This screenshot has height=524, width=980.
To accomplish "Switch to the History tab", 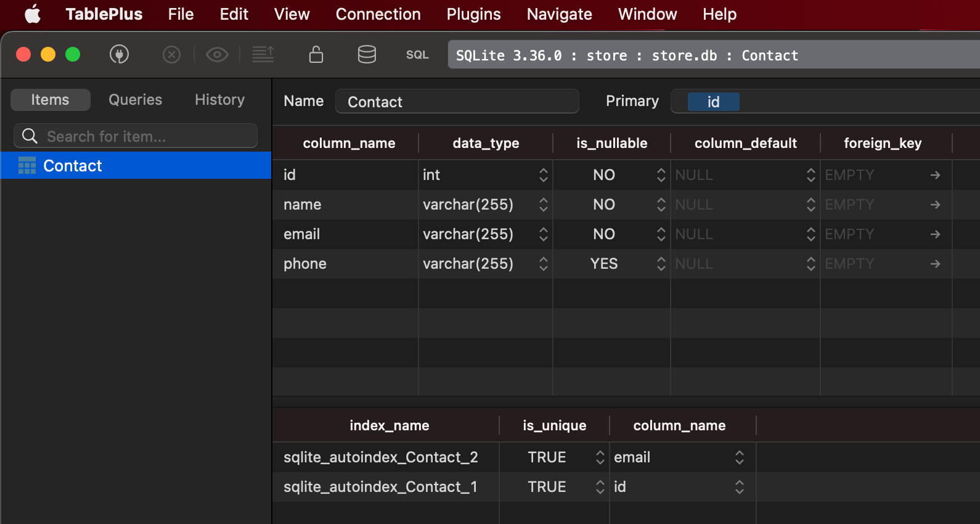I will (x=219, y=100).
